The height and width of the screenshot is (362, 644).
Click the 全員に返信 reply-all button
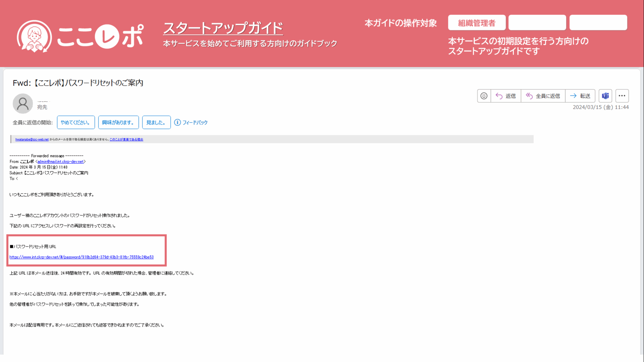(x=543, y=96)
